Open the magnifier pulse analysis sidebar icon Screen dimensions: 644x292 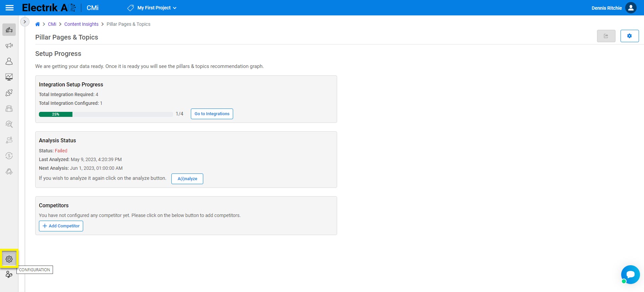point(9,124)
